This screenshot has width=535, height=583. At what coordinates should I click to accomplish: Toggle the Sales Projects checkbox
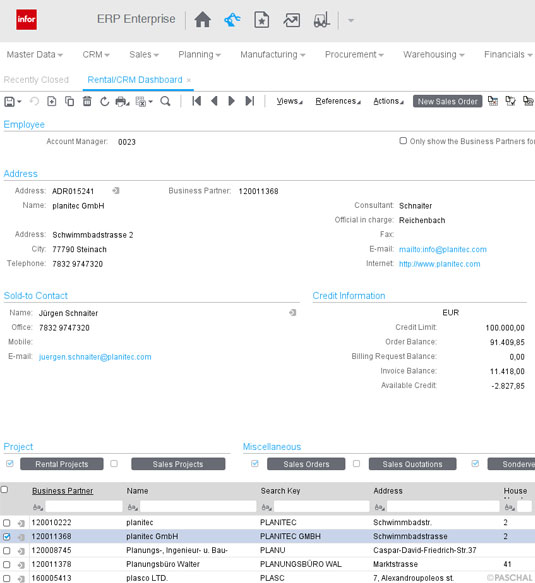click(x=114, y=463)
